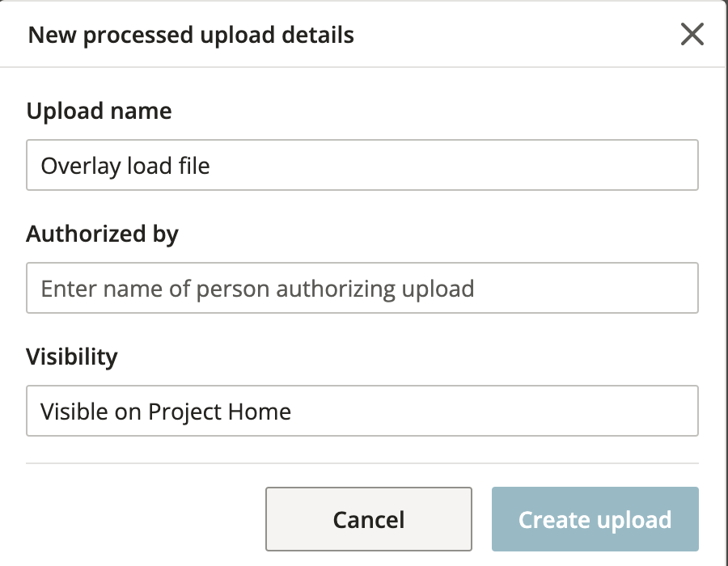728x566 pixels.
Task: Close the New processed upload details dialog
Action: coord(692,34)
